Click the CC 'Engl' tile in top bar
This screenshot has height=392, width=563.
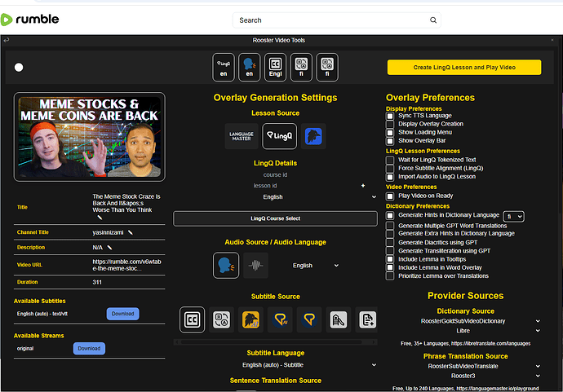276,68
